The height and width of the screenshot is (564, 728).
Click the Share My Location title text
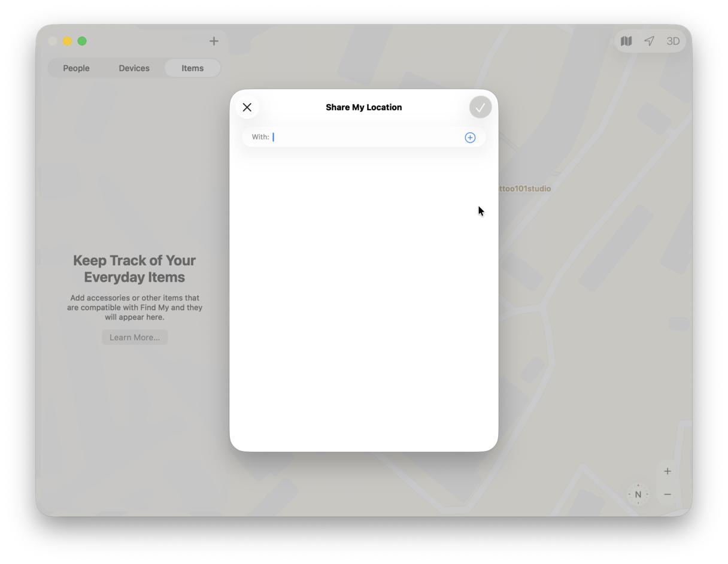[x=364, y=107]
